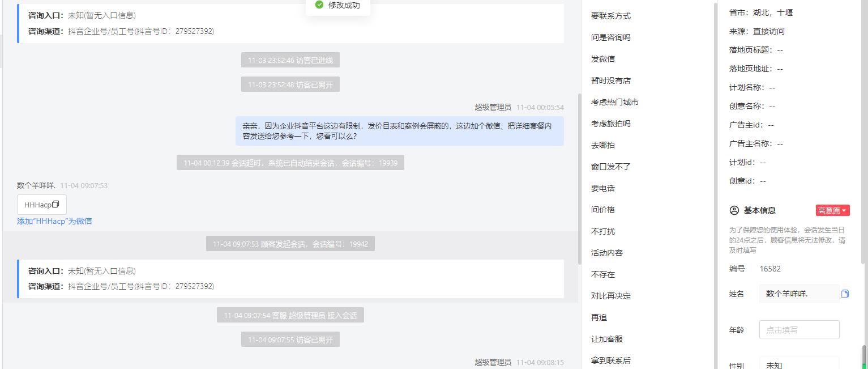Click the 年龄 input field
Screen dimensions: 868x369
pos(799,329)
